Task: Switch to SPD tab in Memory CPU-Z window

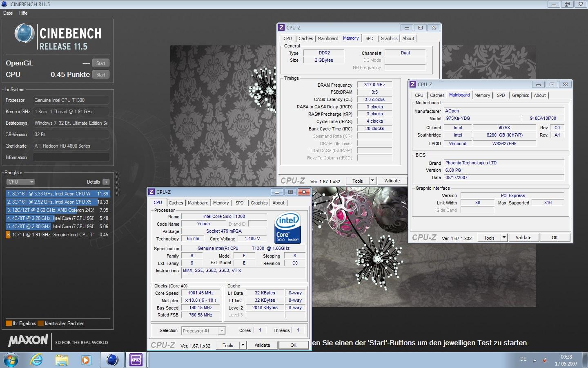Action: click(370, 38)
